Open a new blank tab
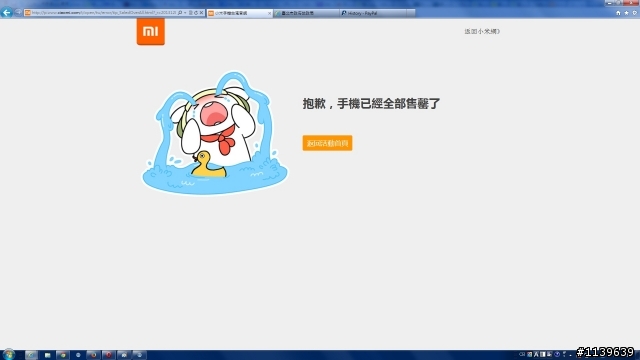This screenshot has height=360, width=640. tap(411, 13)
